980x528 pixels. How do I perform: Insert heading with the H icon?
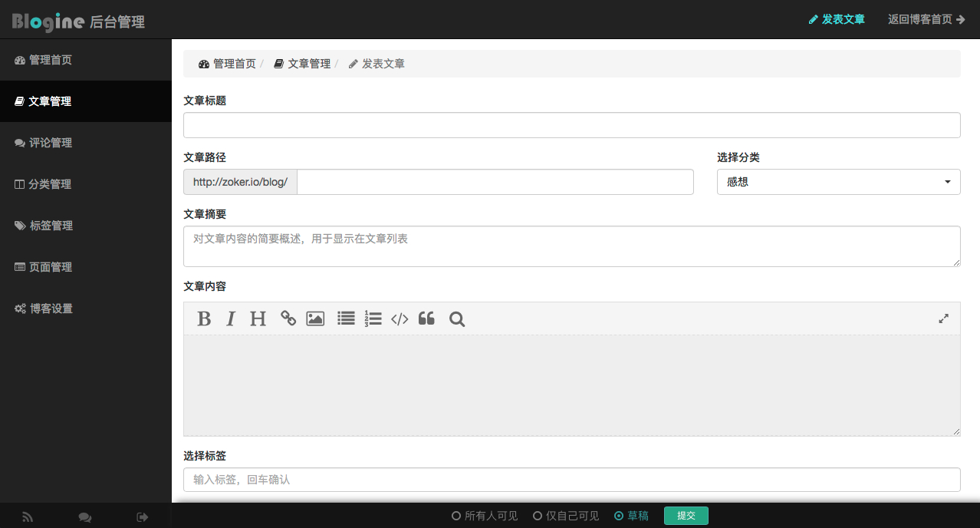click(x=258, y=318)
